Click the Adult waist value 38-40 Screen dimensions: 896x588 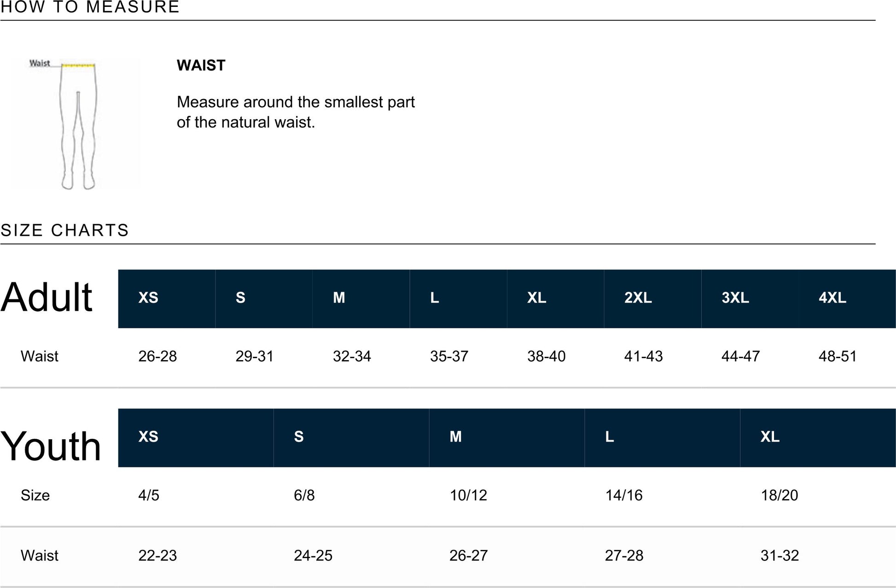546,356
